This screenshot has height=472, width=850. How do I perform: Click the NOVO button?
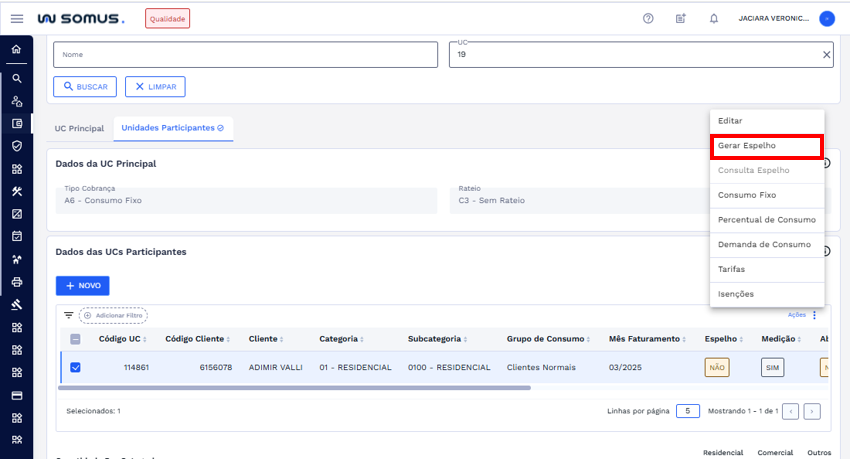[83, 285]
